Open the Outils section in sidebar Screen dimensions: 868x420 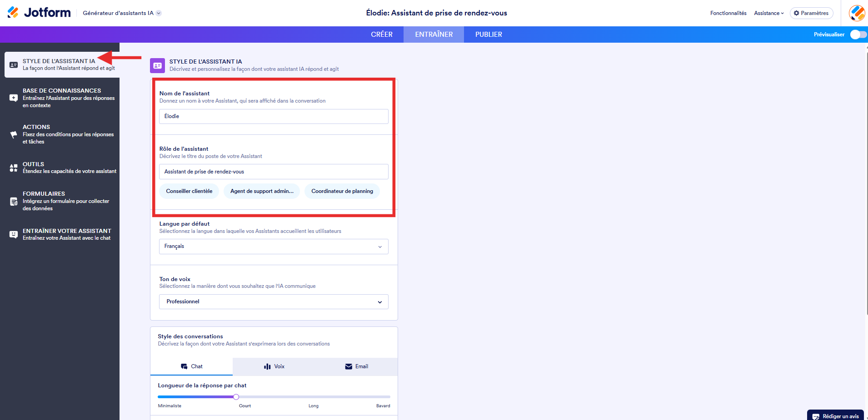[x=62, y=168]
